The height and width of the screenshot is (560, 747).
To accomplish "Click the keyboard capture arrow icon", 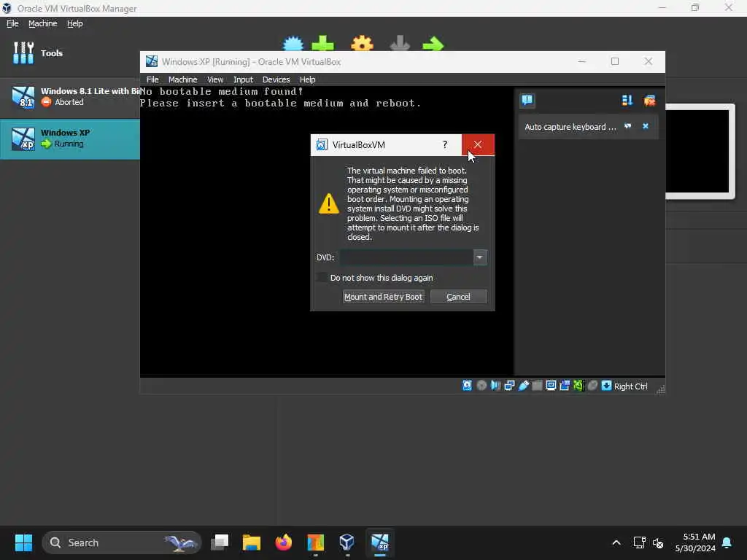I will point(606,386).
